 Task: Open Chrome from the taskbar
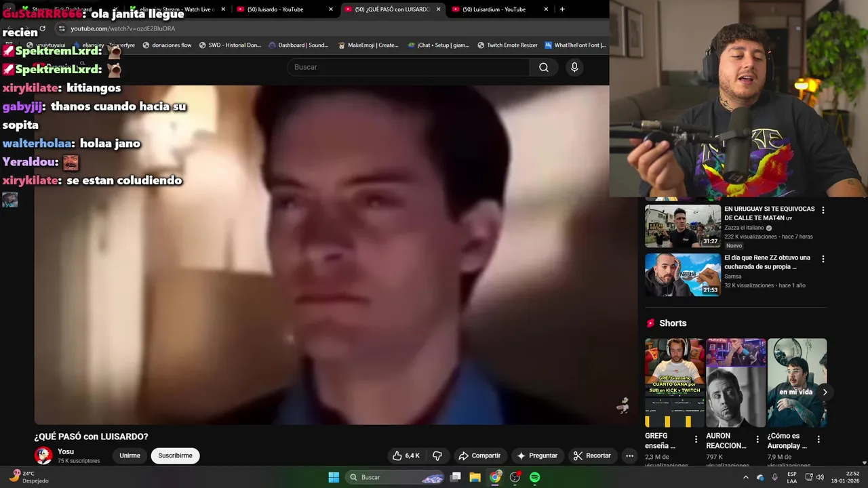[495, 477]
